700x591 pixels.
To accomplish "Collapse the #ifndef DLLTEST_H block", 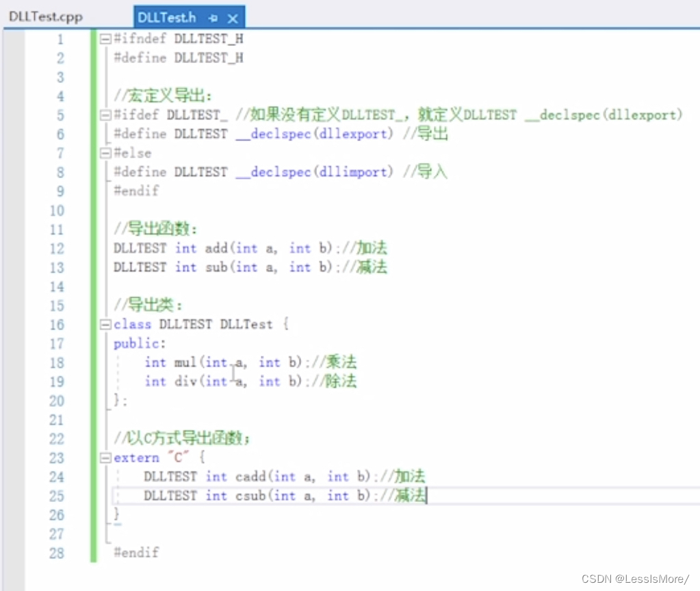I will click(105, 39).
